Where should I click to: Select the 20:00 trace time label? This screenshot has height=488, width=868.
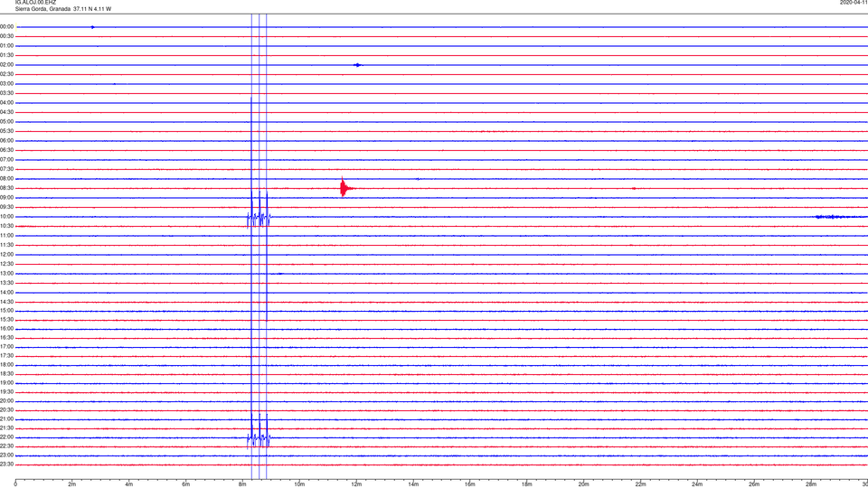[6, 401]
